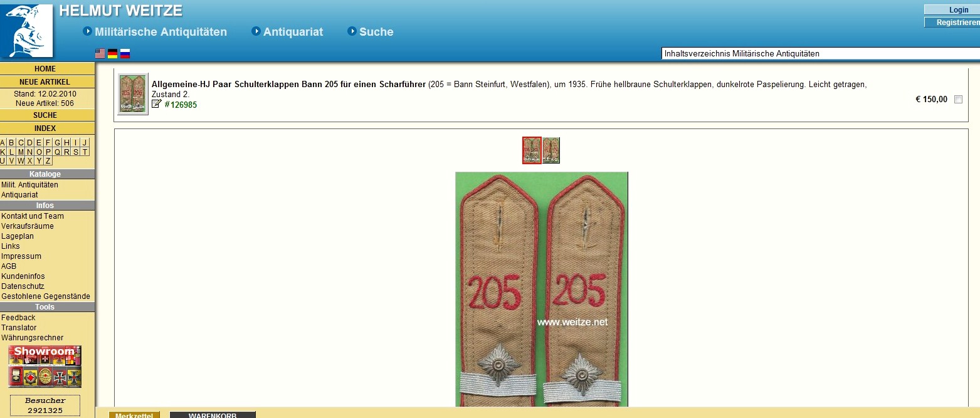The image size is (980, 418).
Task: Click the Showroom medals banner
Action: [45, 367]
